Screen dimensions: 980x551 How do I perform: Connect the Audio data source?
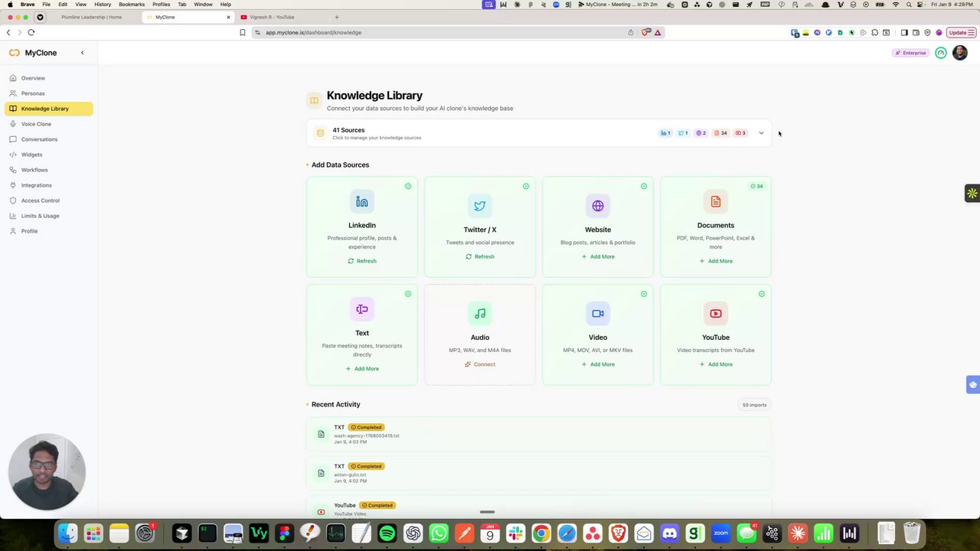[x=480, y=364]
